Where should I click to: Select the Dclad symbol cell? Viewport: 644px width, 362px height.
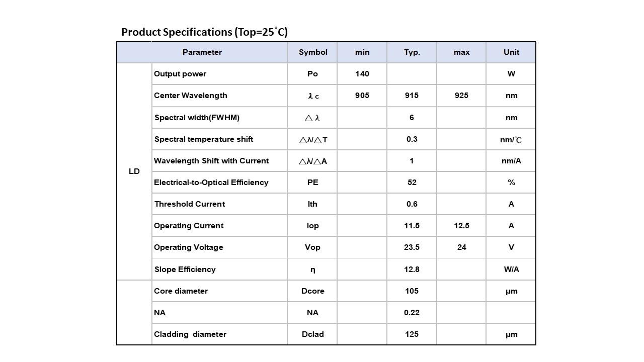tap(312, 334)
